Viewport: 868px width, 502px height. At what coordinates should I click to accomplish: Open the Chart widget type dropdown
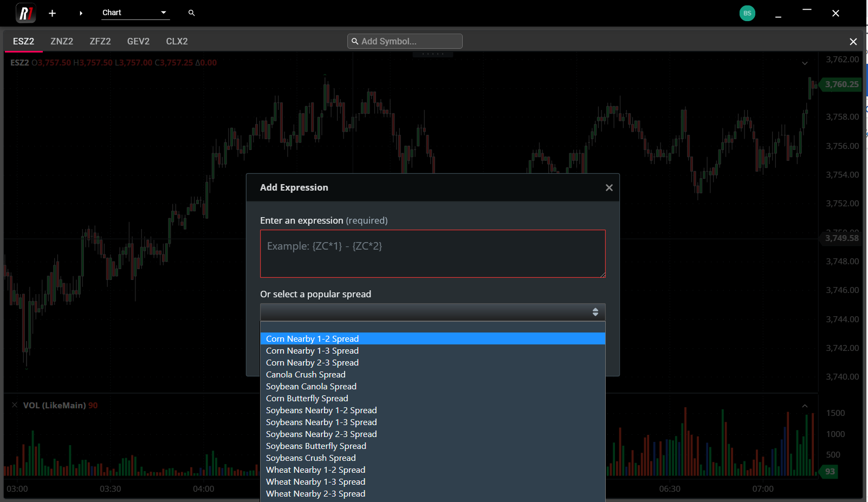(135, 12)
